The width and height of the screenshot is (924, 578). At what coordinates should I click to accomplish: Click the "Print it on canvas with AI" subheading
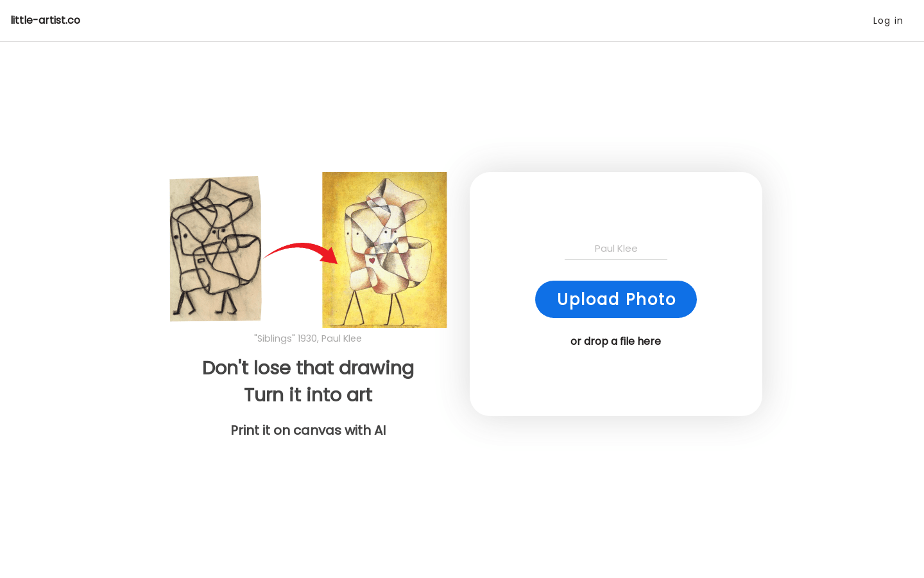pyautogui.click(x=308, y=430)
